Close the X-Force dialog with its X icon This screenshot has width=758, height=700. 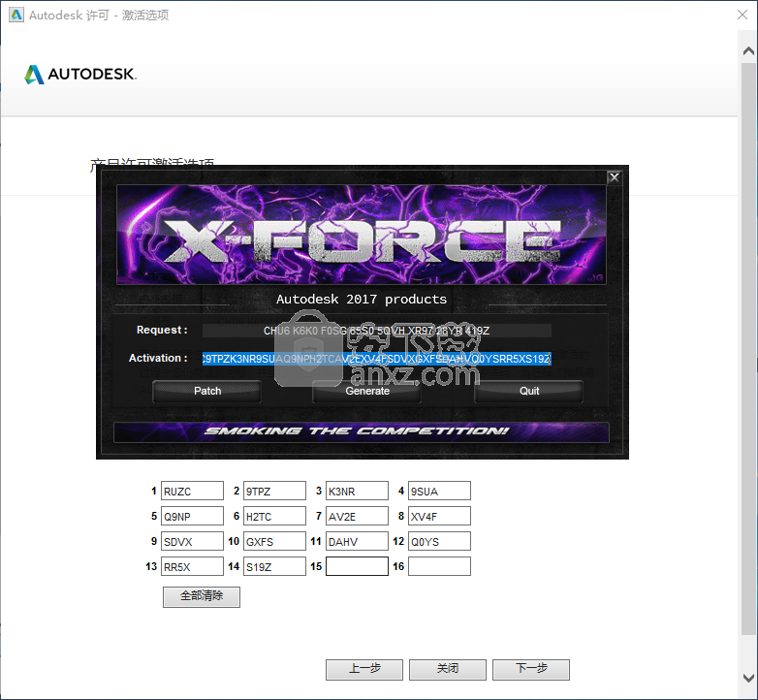tap(614, 177)
